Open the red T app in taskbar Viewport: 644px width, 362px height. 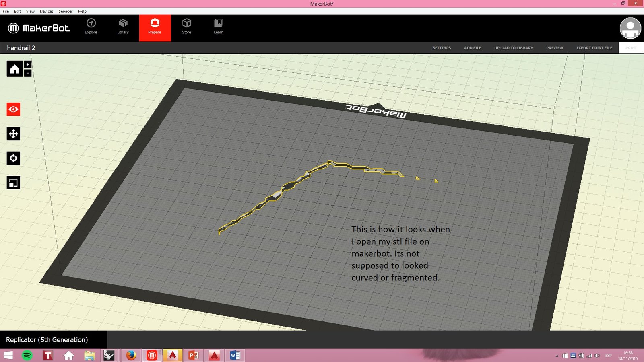(x=48, y=356)
